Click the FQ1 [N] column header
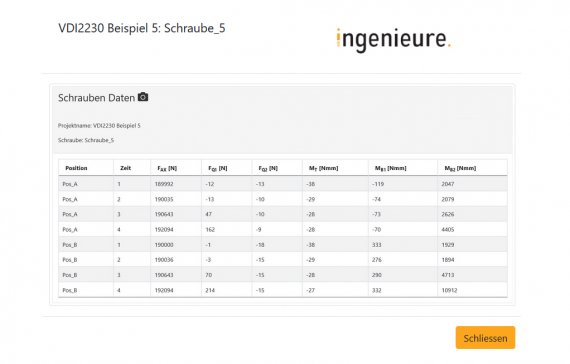Screen dimensions: 570x364 point(218,168)
